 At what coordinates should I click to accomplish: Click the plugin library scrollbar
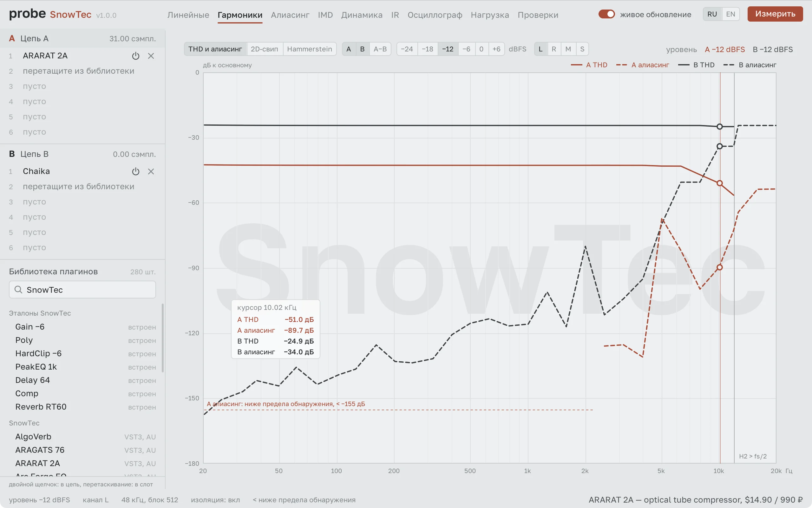pyautogui.click(x=163, y=338)
